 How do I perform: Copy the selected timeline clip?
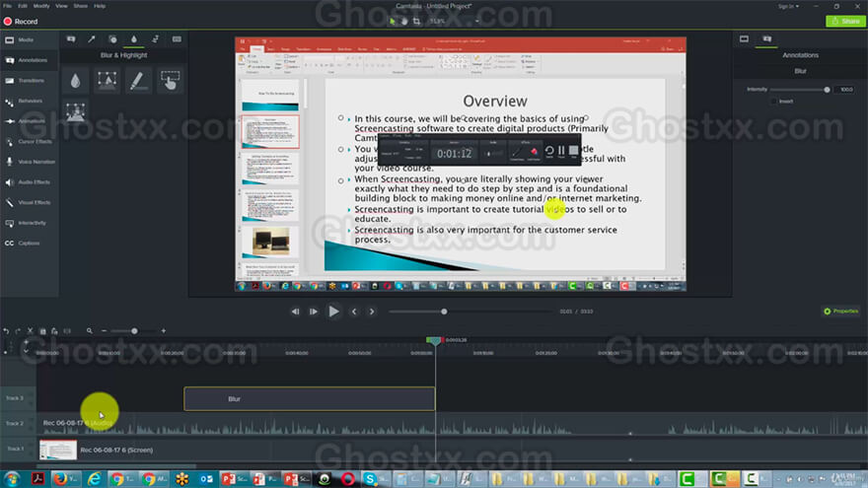click(42, 331)
